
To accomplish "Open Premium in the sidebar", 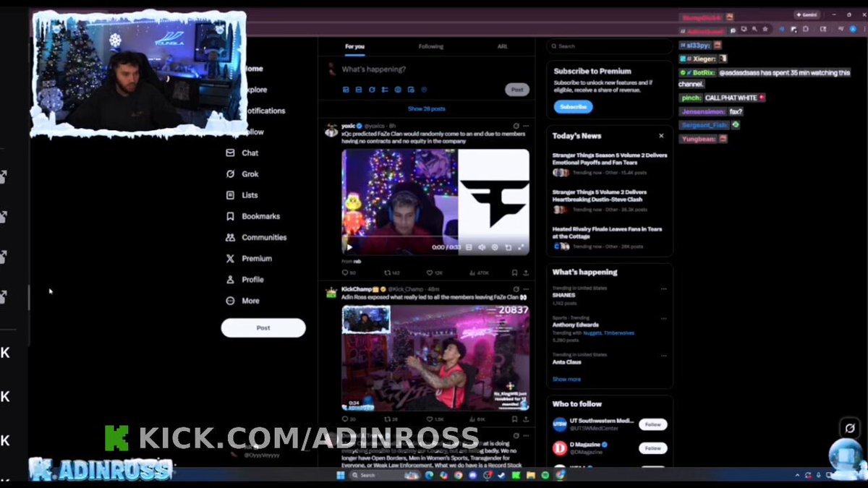I will point(249,258).
